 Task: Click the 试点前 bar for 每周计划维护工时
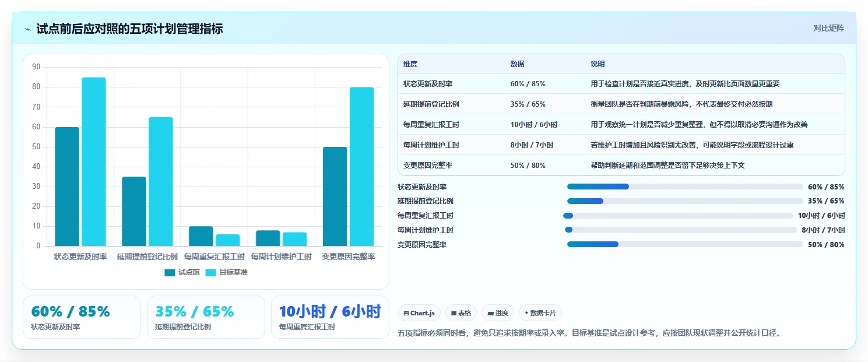(268, 238)
